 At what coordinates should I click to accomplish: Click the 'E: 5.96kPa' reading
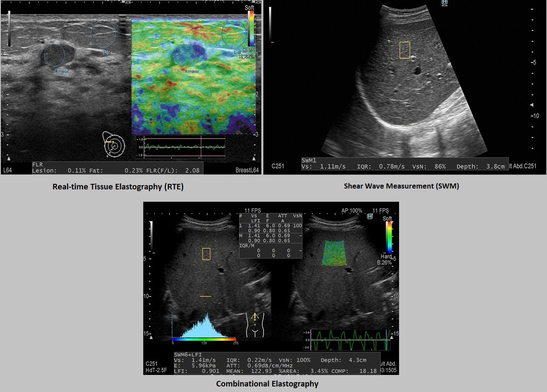[x=195, y=366]
